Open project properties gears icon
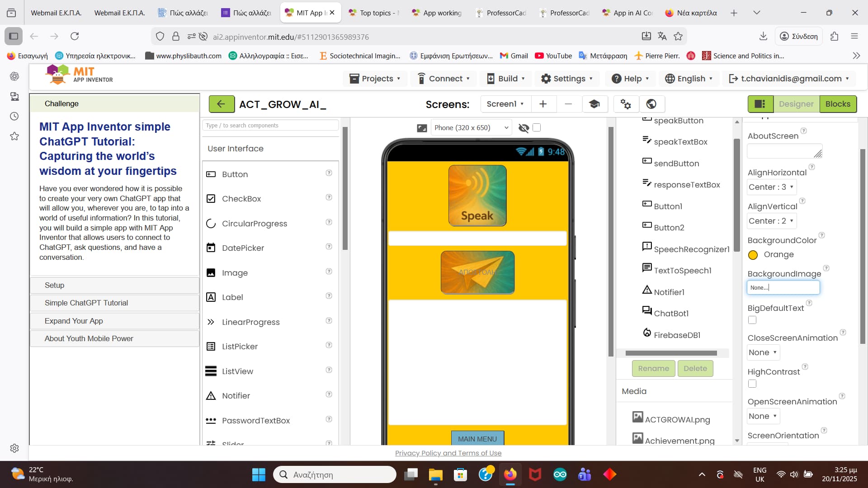Viewport: 868px width, 488px height. coord(626,104)
